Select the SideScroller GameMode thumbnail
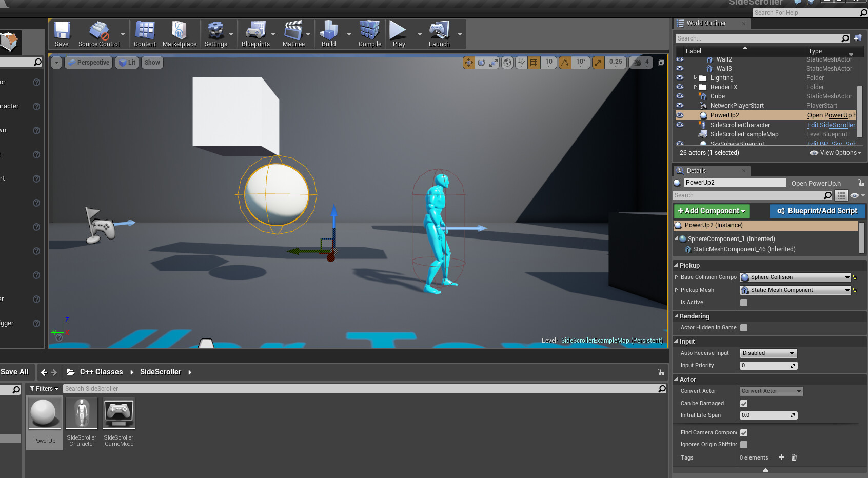Screen dimensions: 868x478 119,413
